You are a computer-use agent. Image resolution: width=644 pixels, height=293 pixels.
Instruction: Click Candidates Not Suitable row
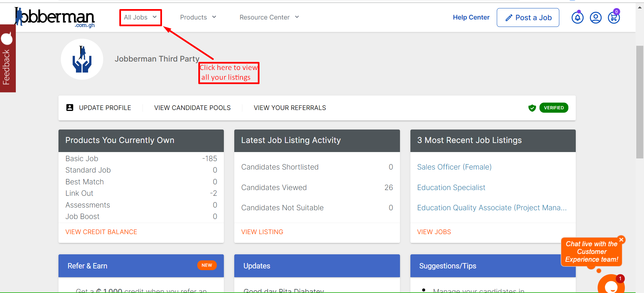click(x=317, y=208)
